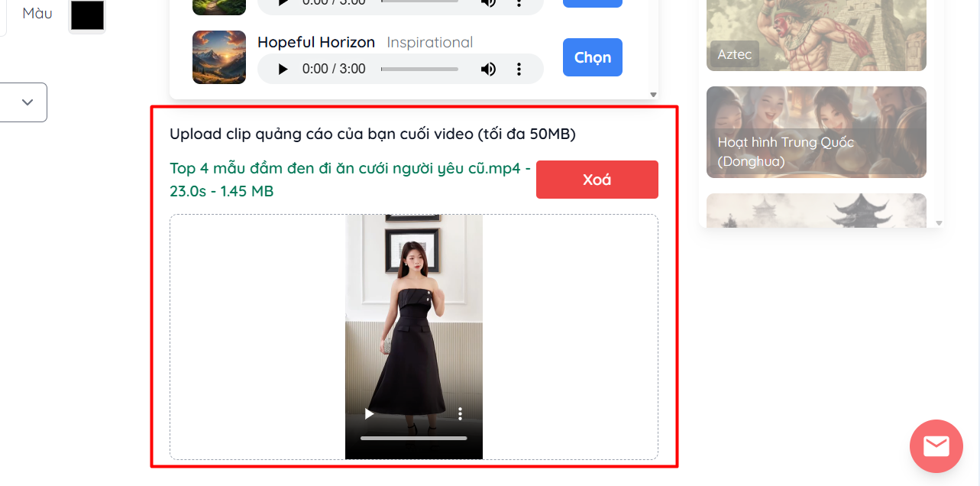980x486 pixels.
Task: Play the uploaded dress video preview
Action: click(x=369, y=413)
